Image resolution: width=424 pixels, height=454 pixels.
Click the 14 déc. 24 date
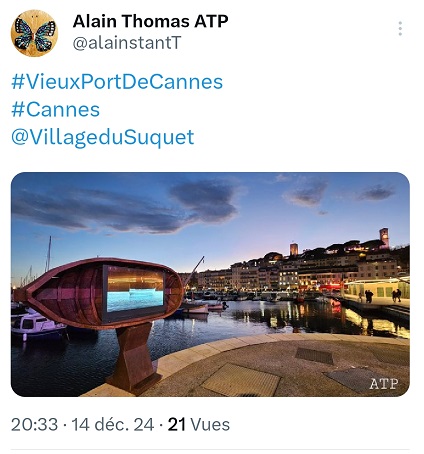pos(113,425)
